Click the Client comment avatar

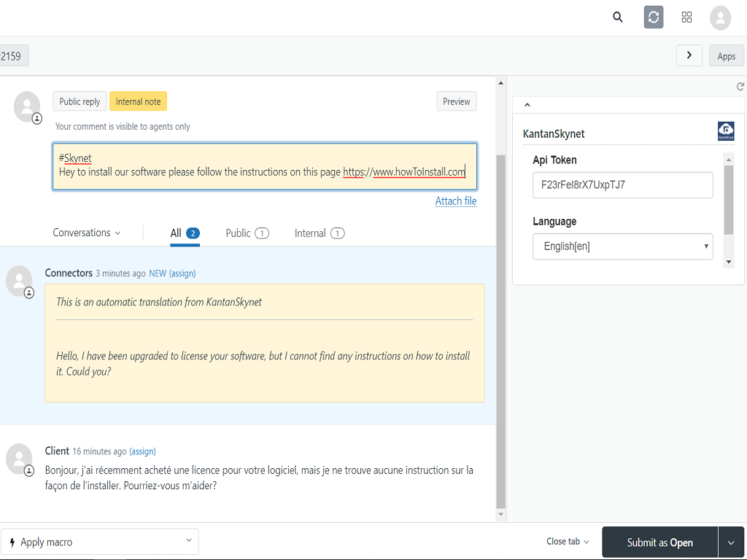[19, 459]
